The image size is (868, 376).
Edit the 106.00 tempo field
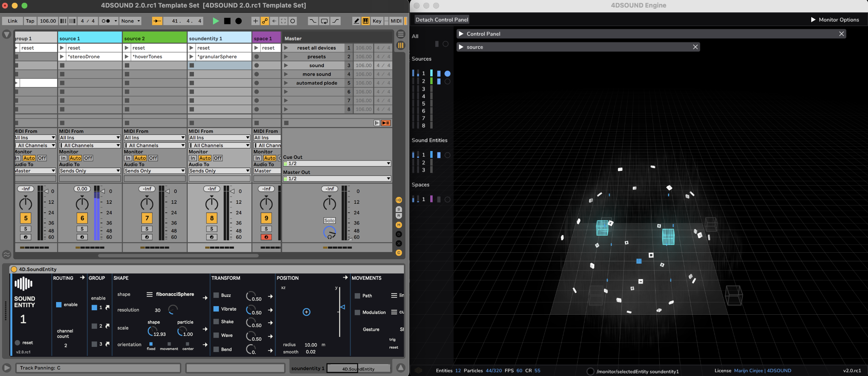coord(48,21)
